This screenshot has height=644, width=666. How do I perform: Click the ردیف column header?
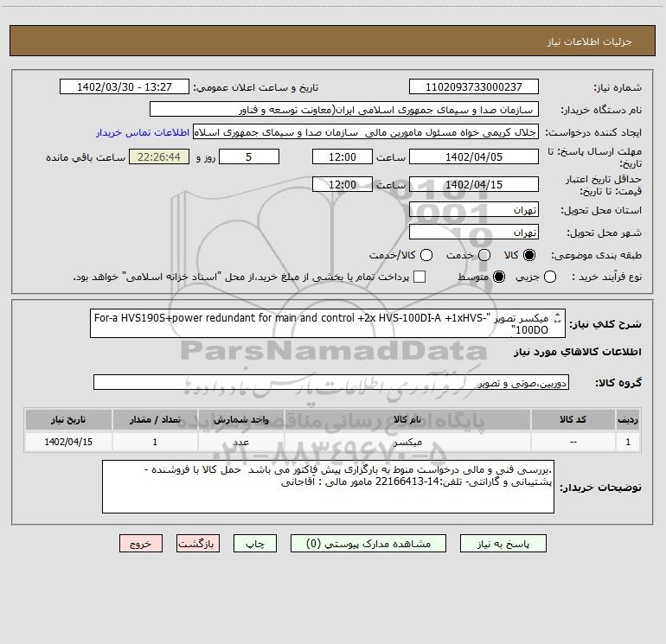point(628,420)
